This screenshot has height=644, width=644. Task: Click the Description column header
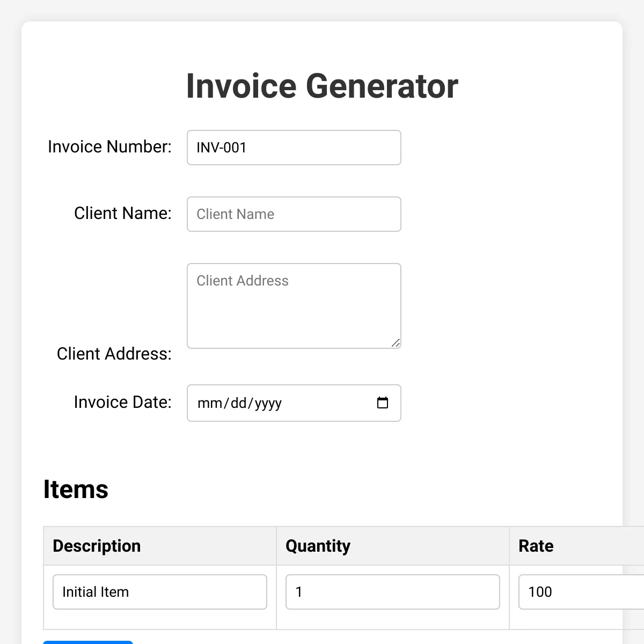click(160, 546)
